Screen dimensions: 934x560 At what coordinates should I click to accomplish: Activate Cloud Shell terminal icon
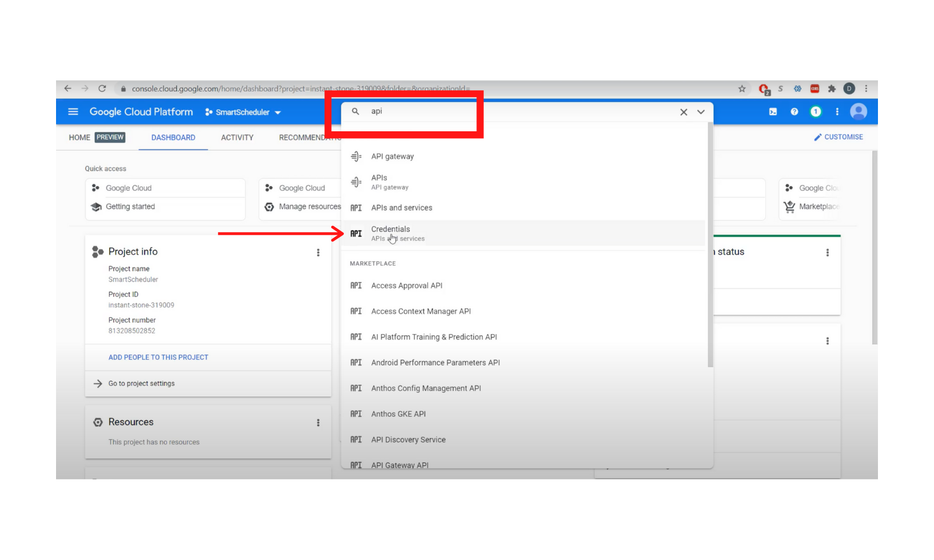[773, 112]
